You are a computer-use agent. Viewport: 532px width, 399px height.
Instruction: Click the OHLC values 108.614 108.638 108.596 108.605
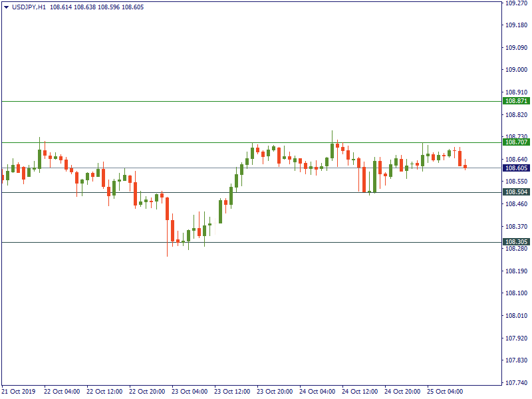pos(96,7)
